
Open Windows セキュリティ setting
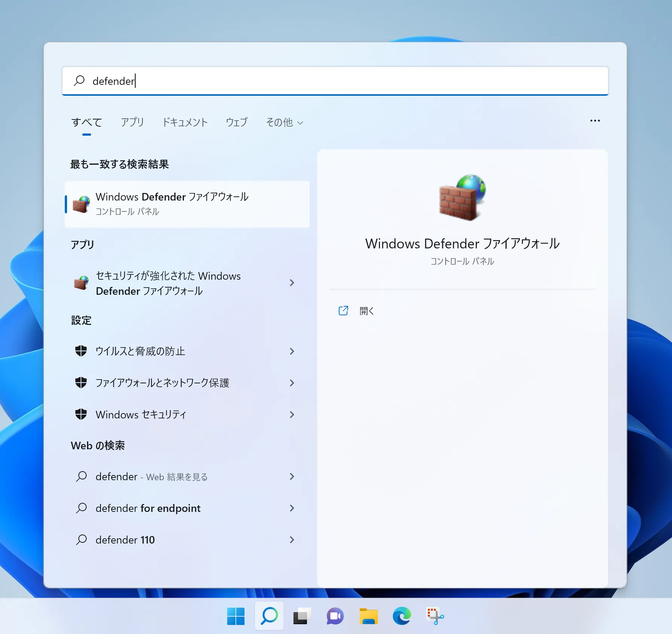[187, 415]
